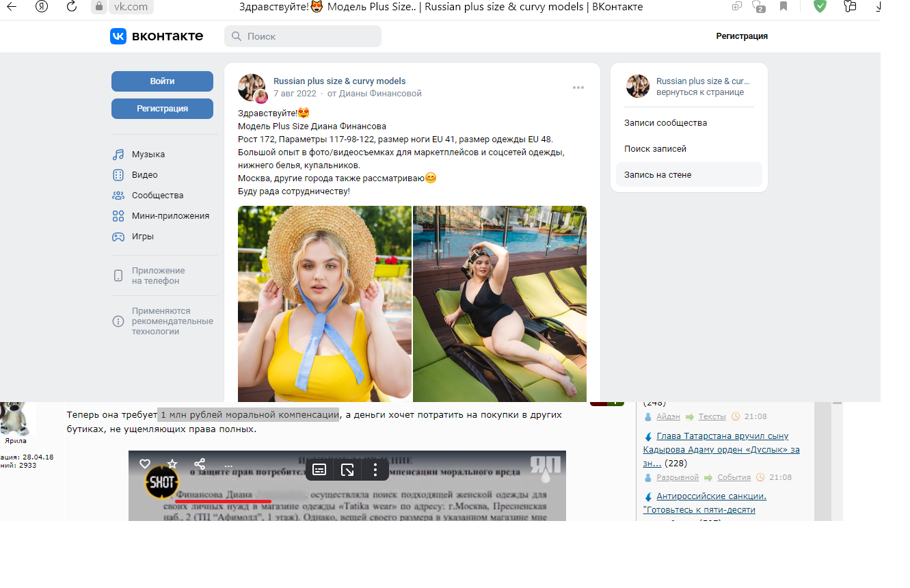This screenshot has height=588, width=910.
Task: Open the poolside lounger photo
Action: pyautogui.click(x=500, y=304)
